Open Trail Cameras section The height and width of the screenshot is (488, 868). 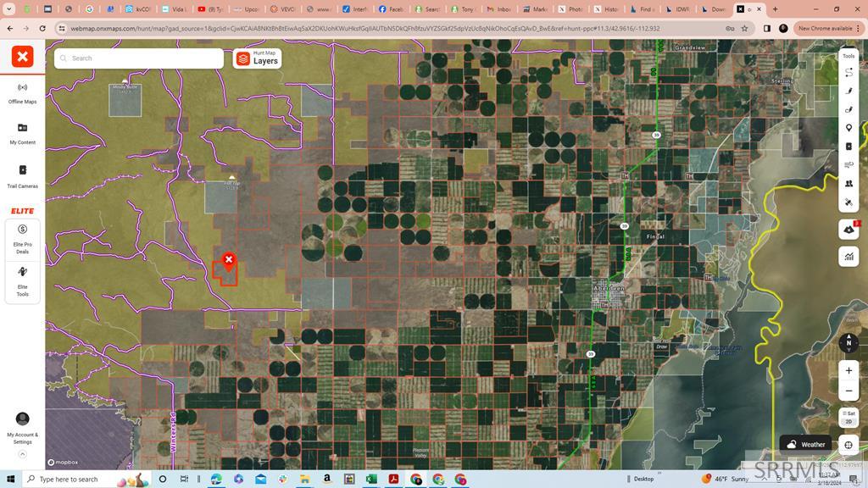pos(22,175)
